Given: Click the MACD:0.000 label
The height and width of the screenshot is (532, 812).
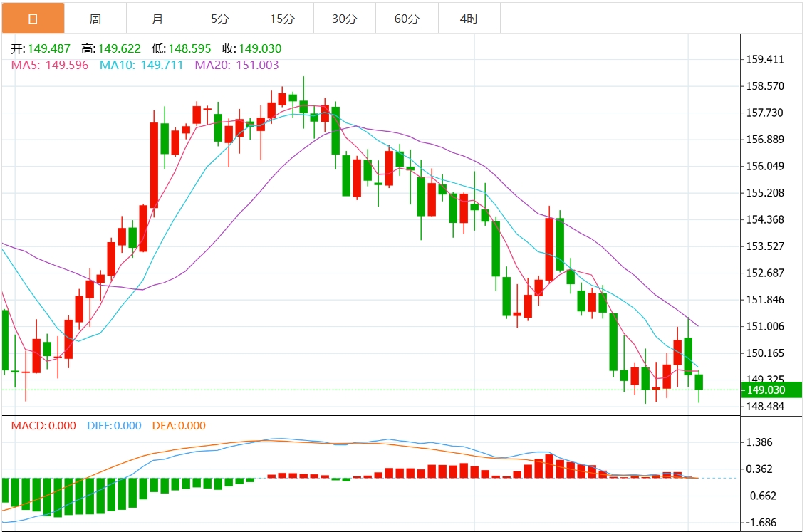Looking at the screenshot, I should click(43, 426).
